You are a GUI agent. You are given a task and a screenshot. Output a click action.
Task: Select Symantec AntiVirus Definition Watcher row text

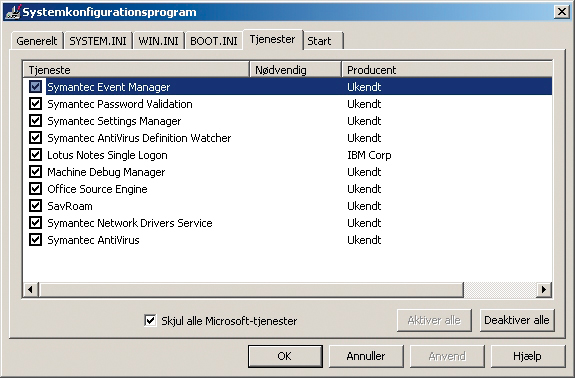(x=139, y=138)
